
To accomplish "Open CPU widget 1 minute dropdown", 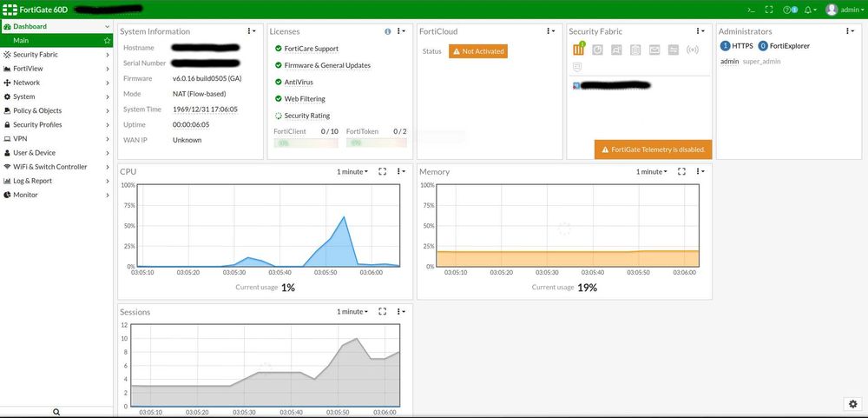I will (x=352, y=172).
